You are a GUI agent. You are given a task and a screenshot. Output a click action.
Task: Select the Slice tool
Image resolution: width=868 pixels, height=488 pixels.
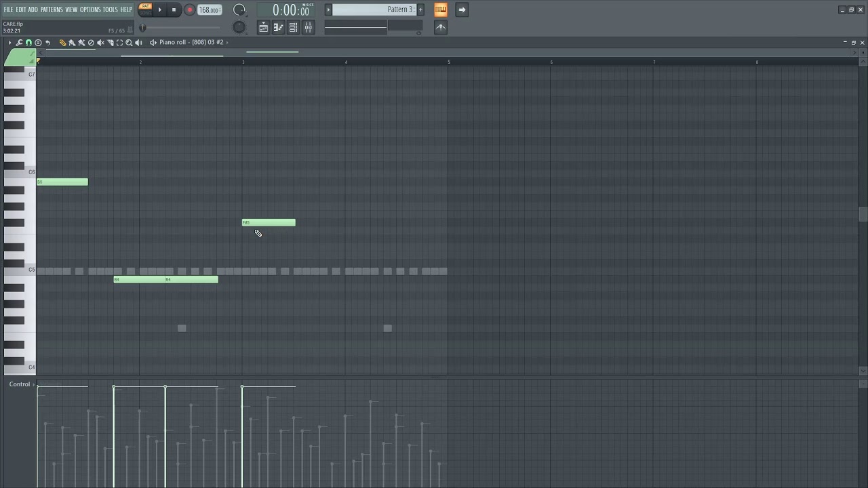pos(110,43)
